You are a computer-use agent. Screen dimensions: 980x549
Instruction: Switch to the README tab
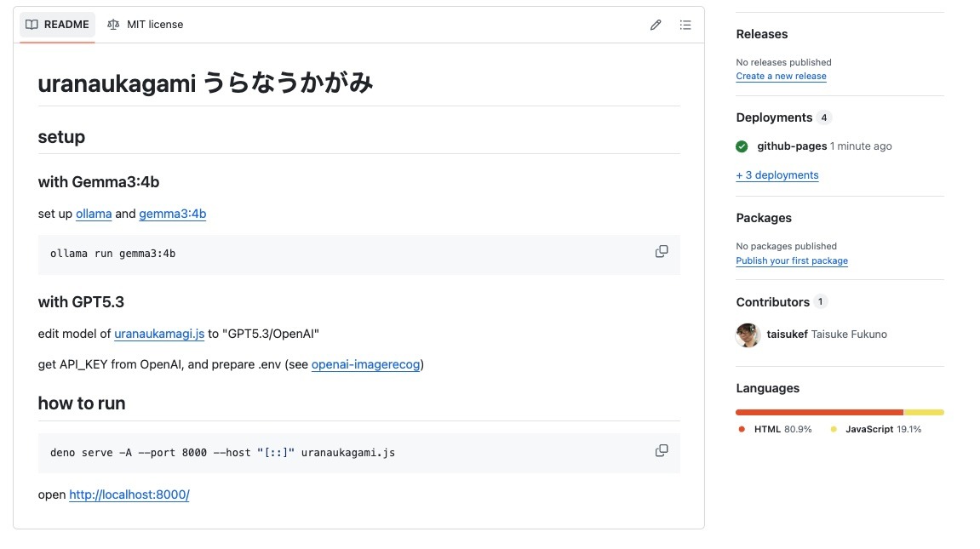[58, 25]
